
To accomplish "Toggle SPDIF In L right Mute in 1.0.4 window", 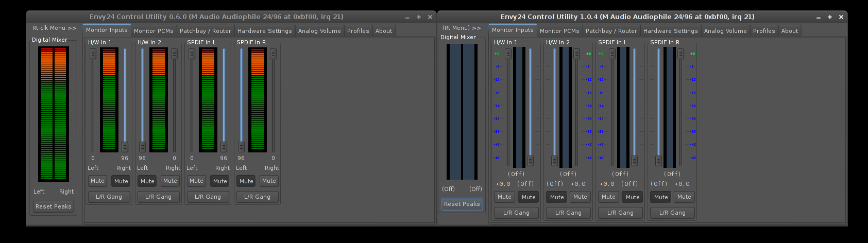I will click(633, 197).
